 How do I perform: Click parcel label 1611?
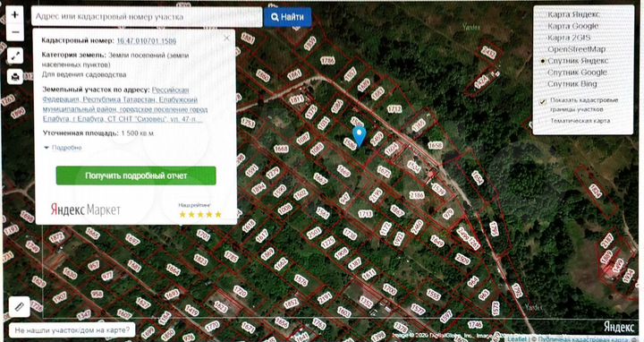click(x=369, y=274)
